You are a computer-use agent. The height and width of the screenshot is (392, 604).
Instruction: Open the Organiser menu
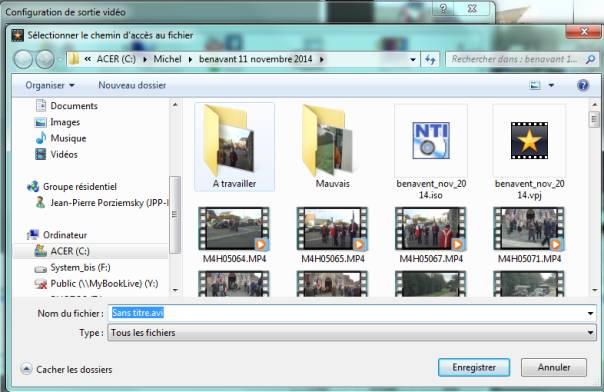tap(50, 85)
